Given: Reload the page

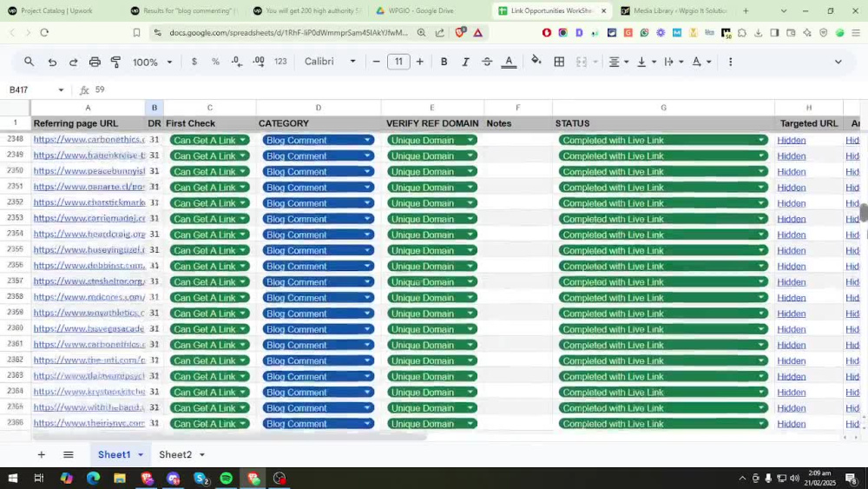Looking at the screenshot, I should (x=44, y=33).
